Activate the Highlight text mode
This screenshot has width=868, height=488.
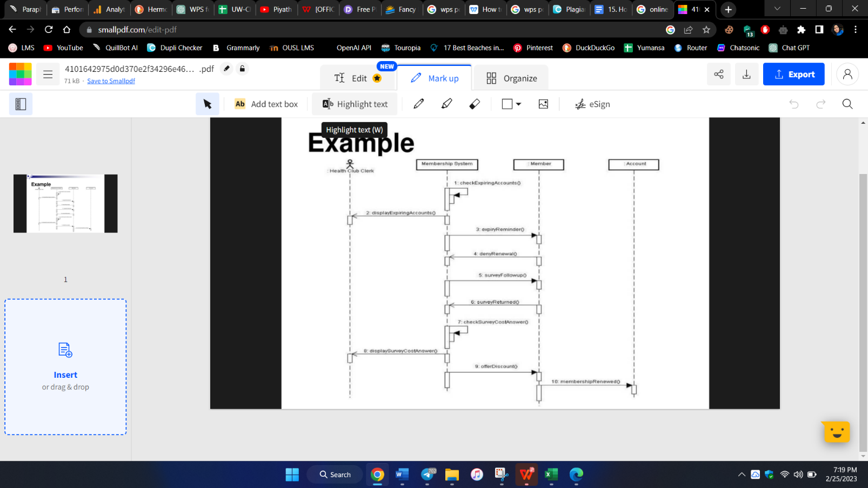[x=355, y=104]
